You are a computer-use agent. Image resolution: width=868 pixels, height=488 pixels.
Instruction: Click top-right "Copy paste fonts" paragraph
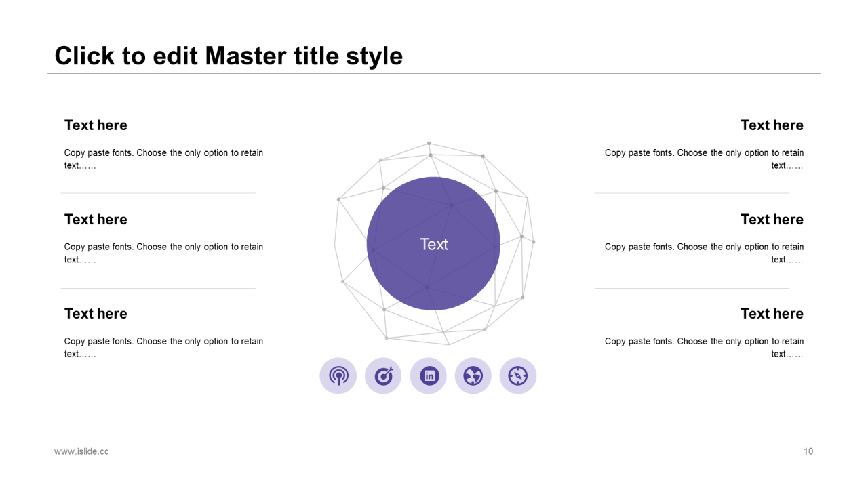(704, 159)
